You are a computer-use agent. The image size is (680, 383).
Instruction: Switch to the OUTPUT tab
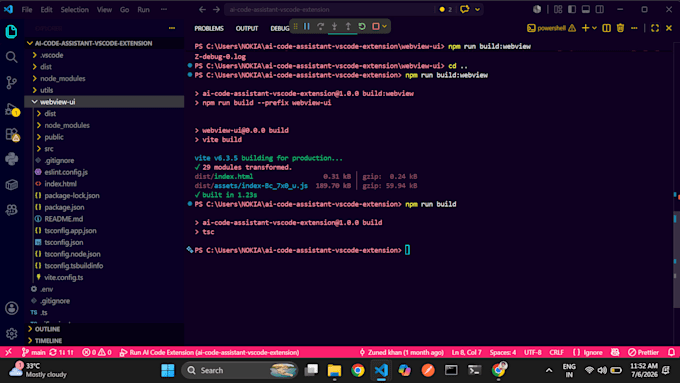247,28
